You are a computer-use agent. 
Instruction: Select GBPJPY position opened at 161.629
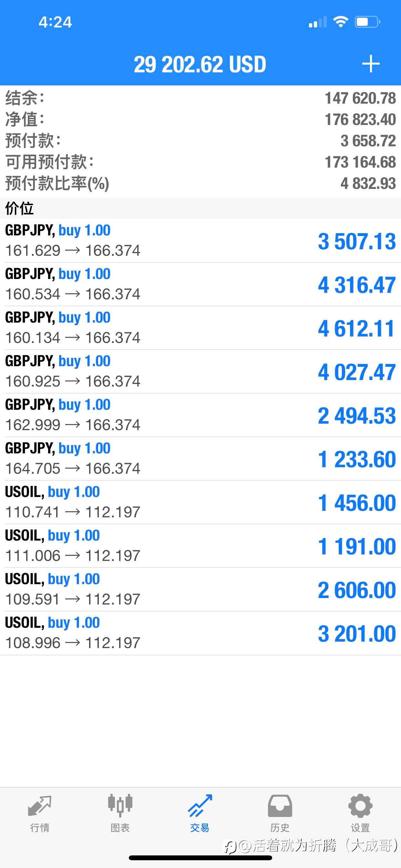coord(200,241)
